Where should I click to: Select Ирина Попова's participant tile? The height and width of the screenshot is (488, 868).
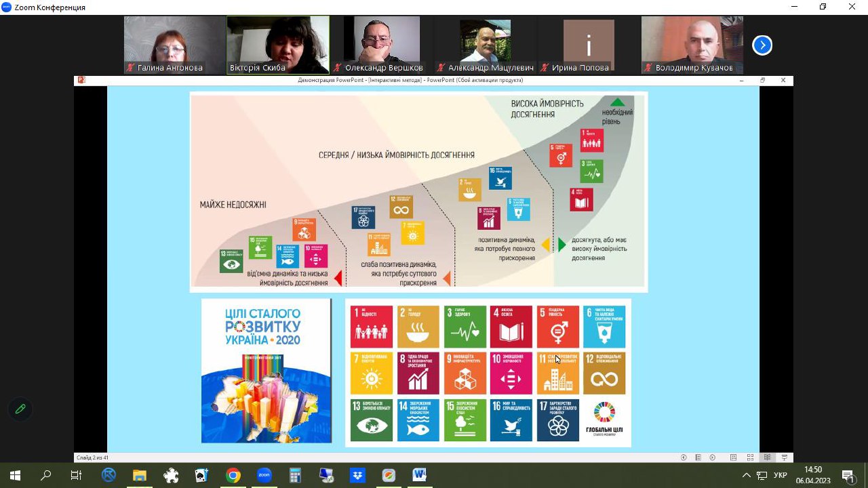tap(589, 45)
